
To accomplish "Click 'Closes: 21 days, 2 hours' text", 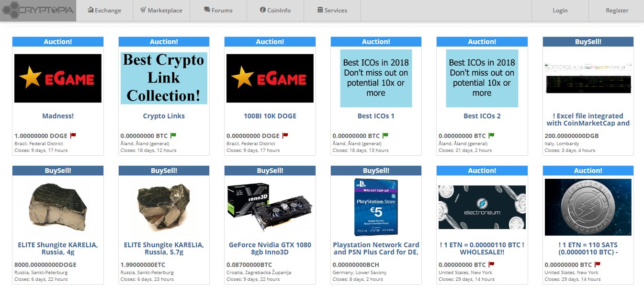I will point(465,150).
